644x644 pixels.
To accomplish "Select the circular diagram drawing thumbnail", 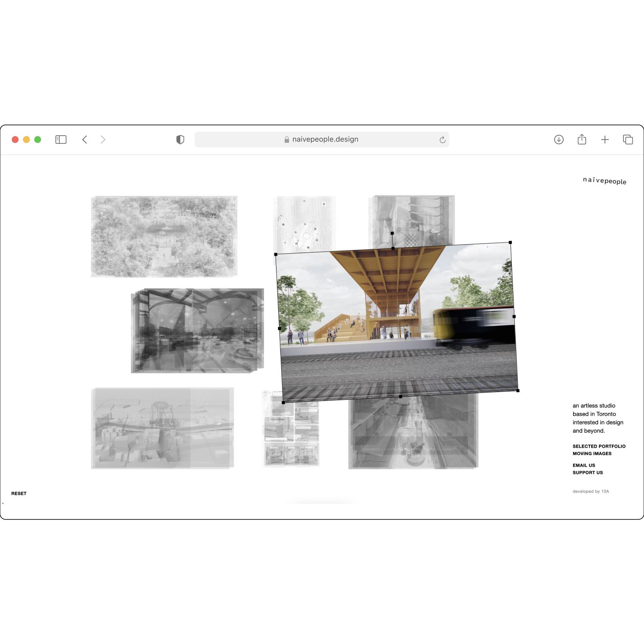I will [x=306, y=223].
